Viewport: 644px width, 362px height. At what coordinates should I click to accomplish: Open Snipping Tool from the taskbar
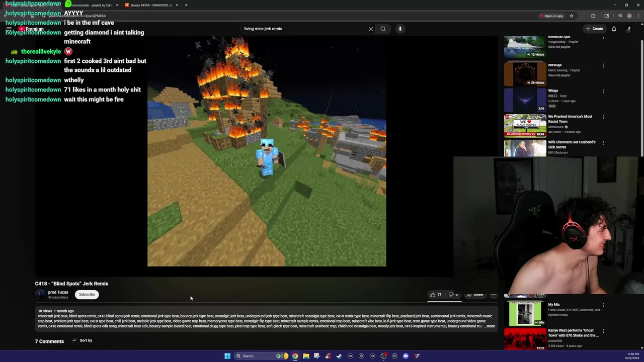point(317,356)
